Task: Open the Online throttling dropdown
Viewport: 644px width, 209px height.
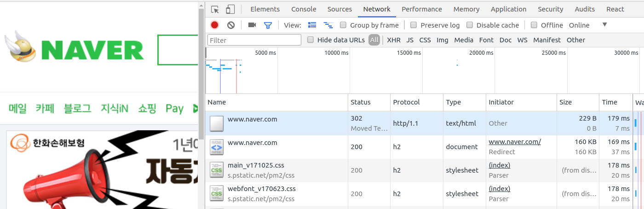Action: [588, 25]
